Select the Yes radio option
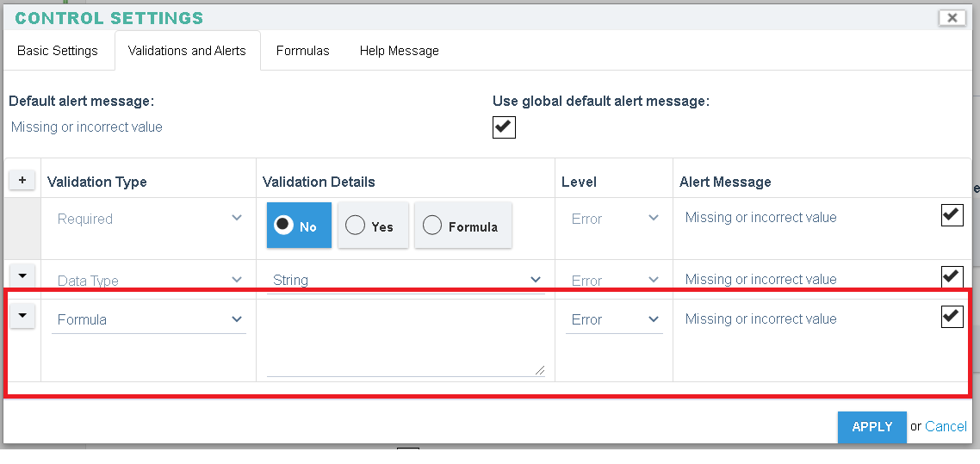This screenshot has width=980, height=464. [373, 226]
